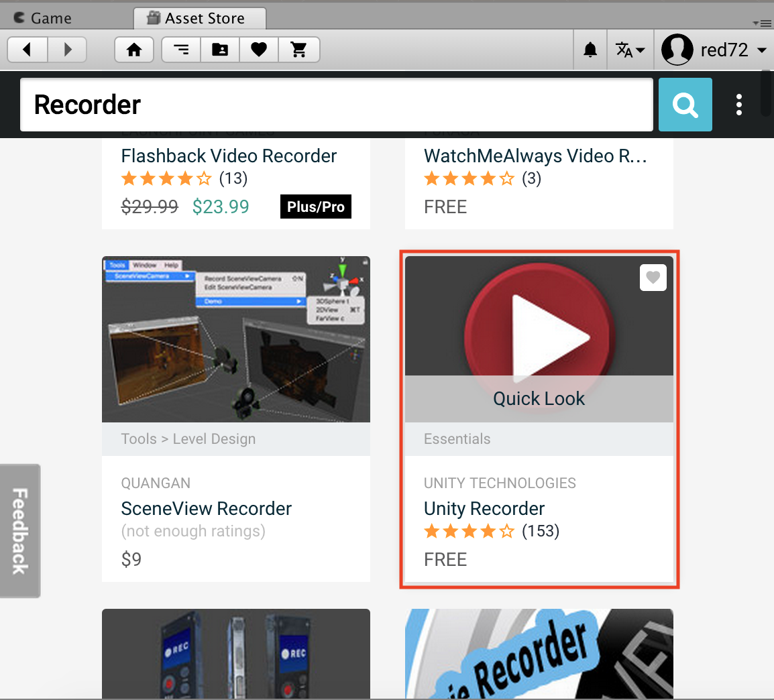Click Quick Look on Unity Recorder
The image size is (774, 700).
pos(539,399)
